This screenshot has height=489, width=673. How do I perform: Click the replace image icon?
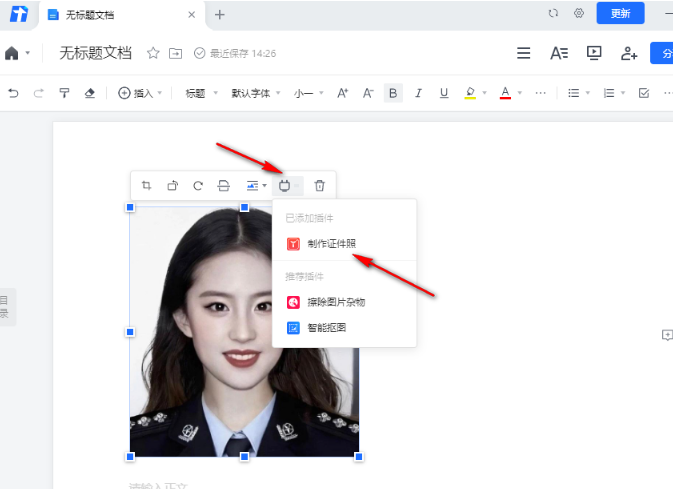click(x=224, y=185)
